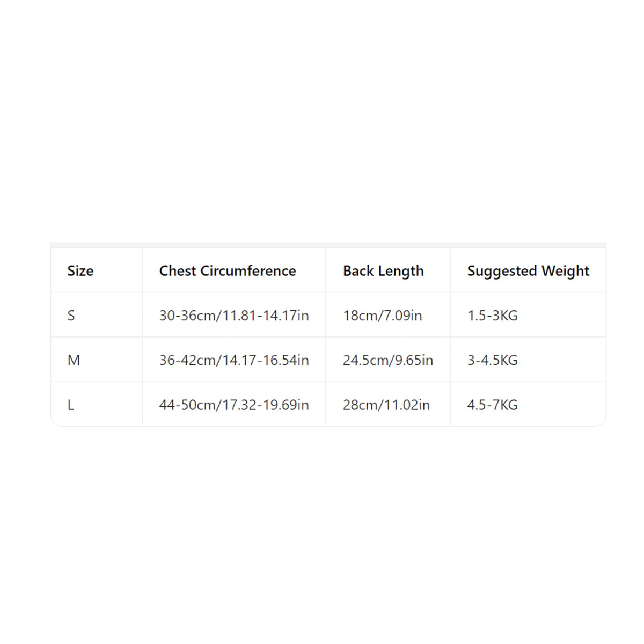Screen dimensions: 644x644
Task: Select the S size cell
Action: click(x=97, y=315)
